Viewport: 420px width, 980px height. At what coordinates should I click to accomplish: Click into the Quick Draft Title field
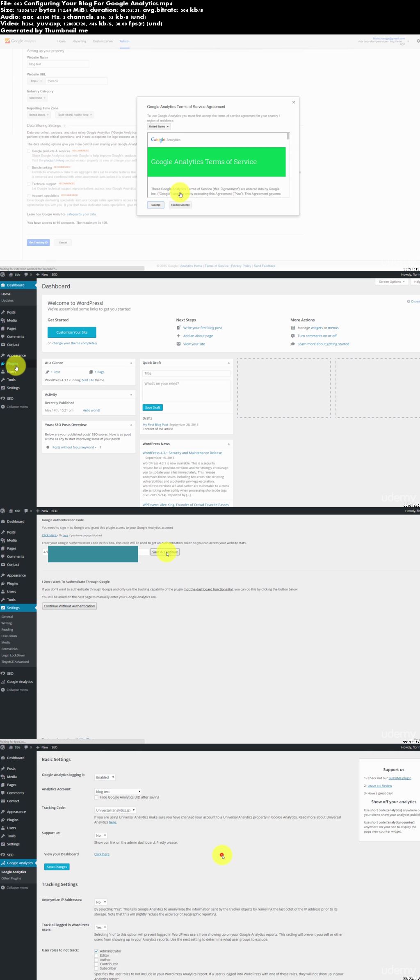point(186,373)
